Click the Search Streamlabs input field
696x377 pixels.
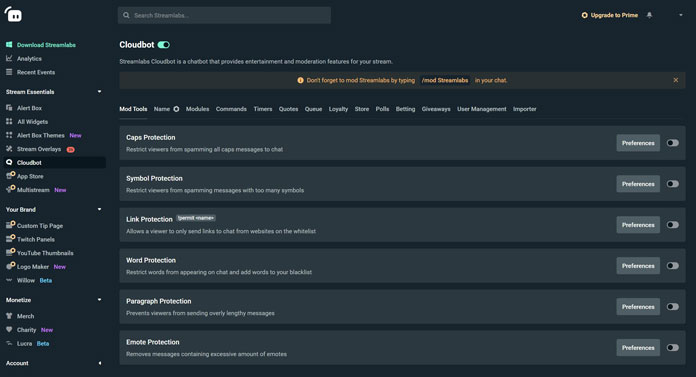coord(224,15)
